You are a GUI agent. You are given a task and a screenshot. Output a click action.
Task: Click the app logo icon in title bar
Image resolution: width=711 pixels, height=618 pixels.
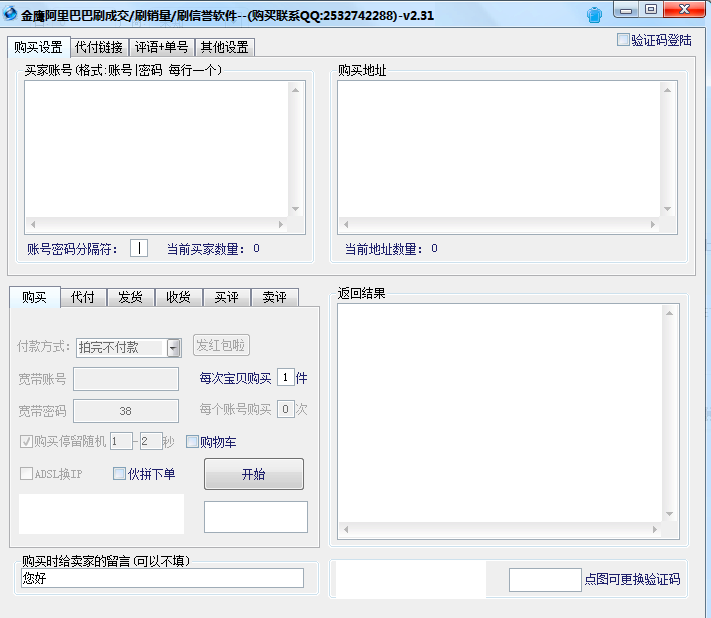(x=10, y=14)
